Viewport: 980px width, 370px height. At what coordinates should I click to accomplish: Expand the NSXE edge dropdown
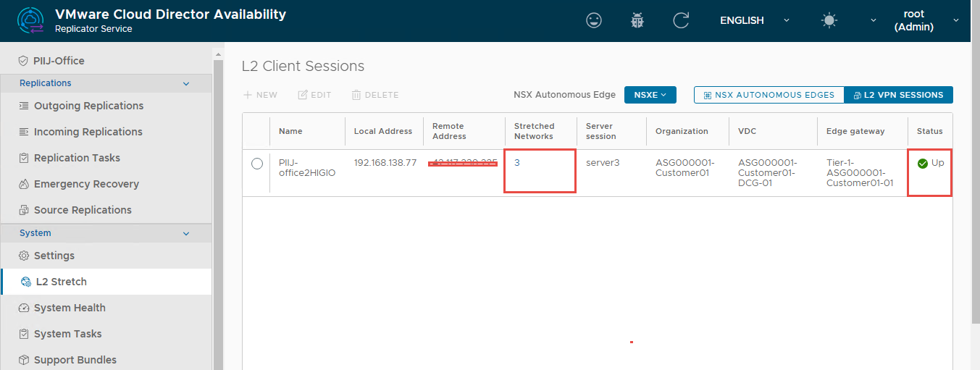point(650,95)
